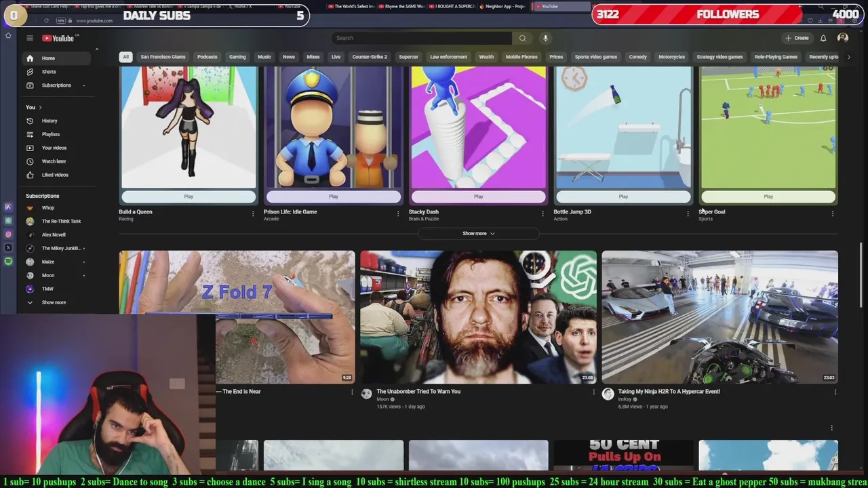Open more options for Ninja H2R video
Screen dimensions: 868x488
pos(835,392)
